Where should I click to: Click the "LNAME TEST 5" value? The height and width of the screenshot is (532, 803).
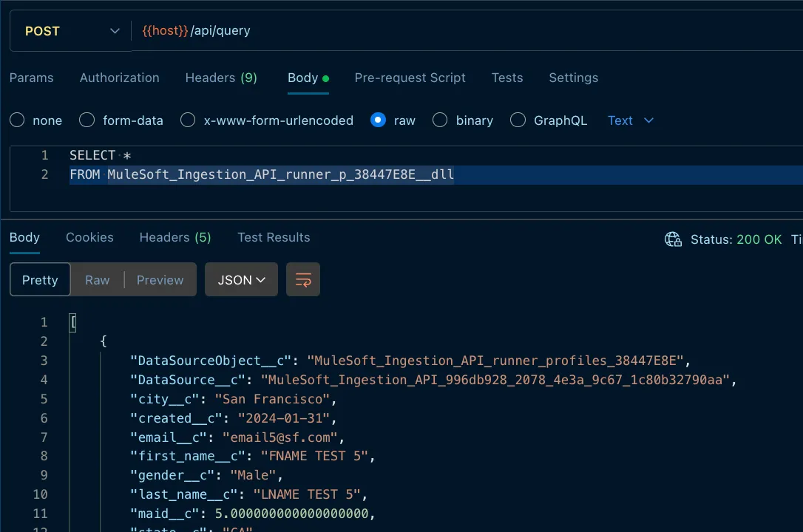click(x=308, y=494)
